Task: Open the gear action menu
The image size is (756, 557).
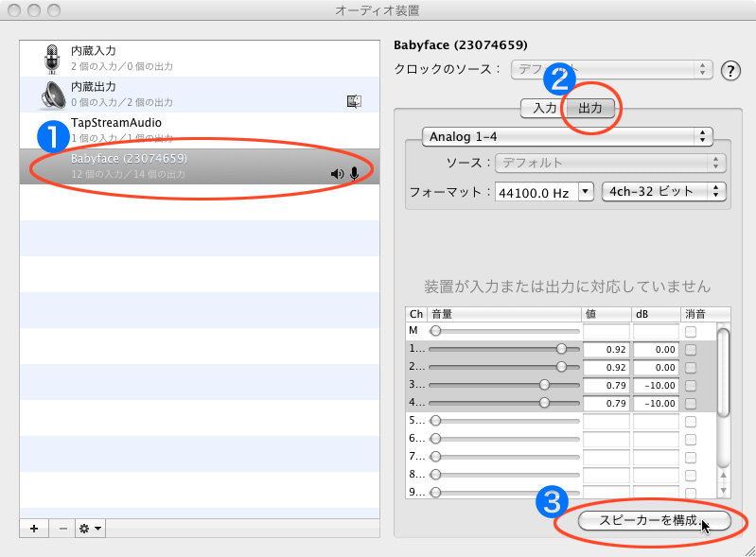Action: click(x=91, y=528)
